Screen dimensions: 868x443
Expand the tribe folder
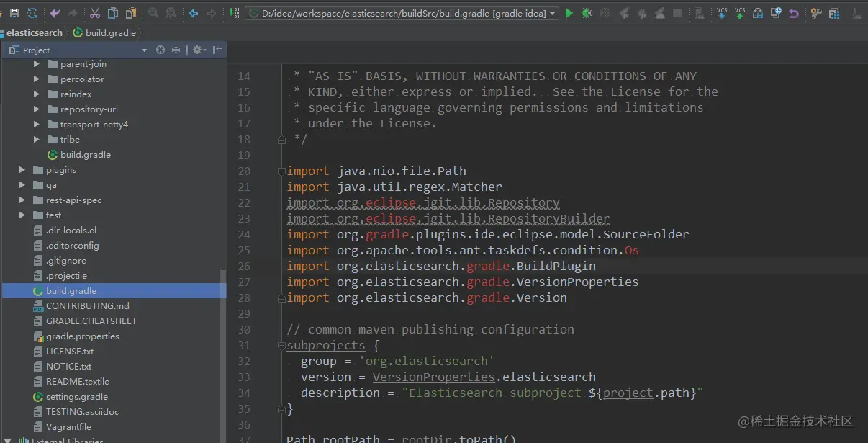point(37,140)
